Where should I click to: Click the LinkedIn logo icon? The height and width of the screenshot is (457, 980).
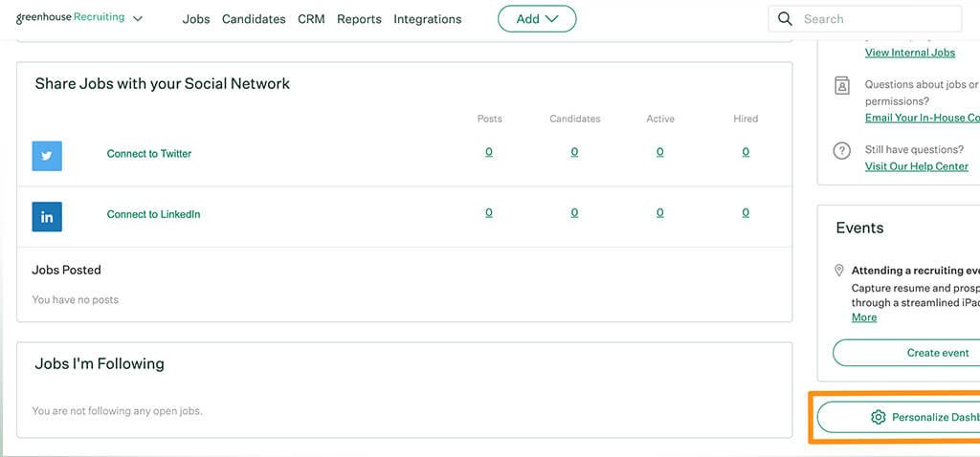click(47, 217)
